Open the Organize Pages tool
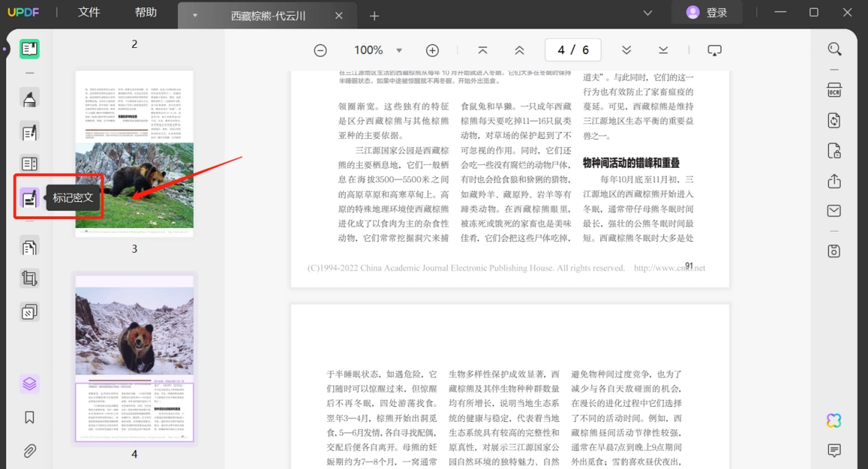The image size is (868, 469). 30,248
